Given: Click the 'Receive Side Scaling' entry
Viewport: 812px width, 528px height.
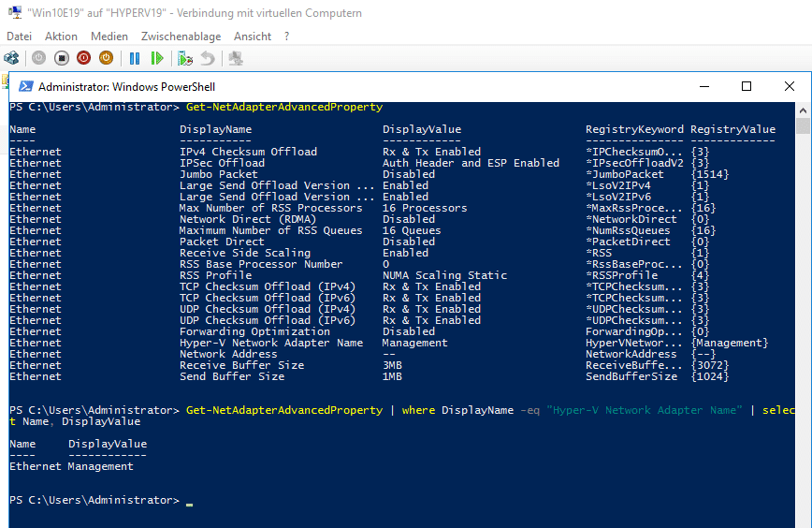Looking at the screenshot, I should (x=245, y=253).
